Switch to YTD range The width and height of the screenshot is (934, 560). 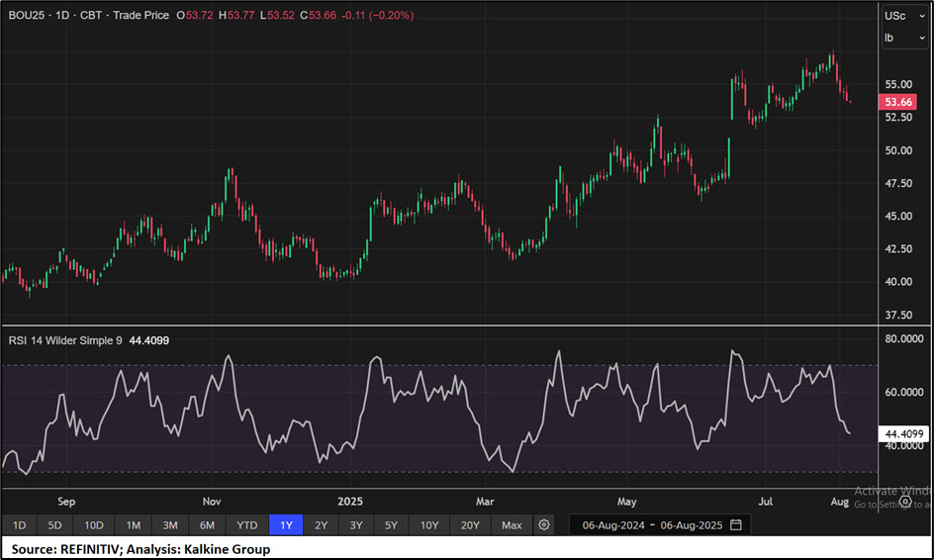point(246,525)
